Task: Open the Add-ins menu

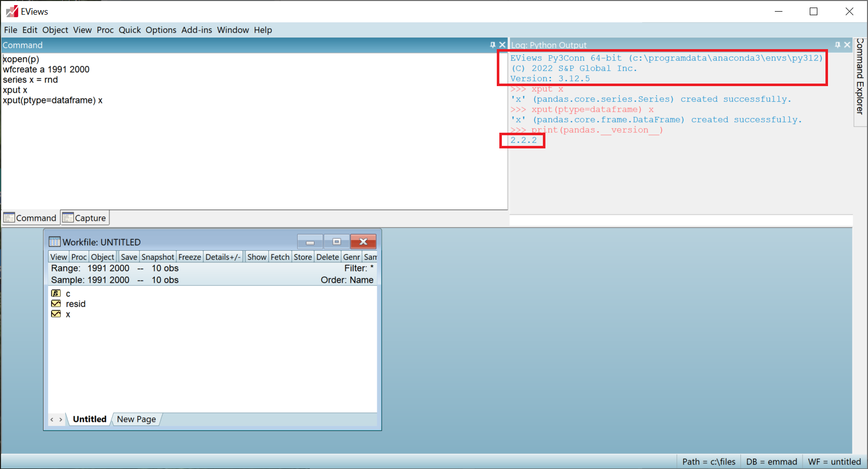Action: (x=196, y=30)
